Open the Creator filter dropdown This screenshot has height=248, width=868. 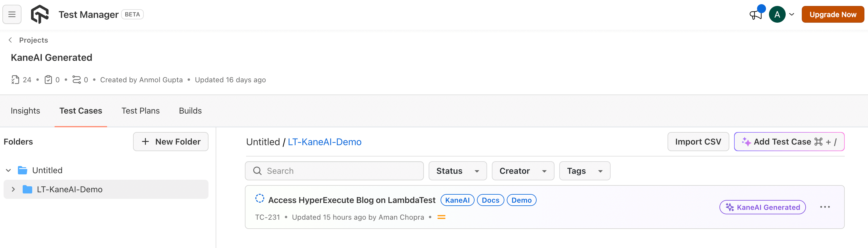523,171
